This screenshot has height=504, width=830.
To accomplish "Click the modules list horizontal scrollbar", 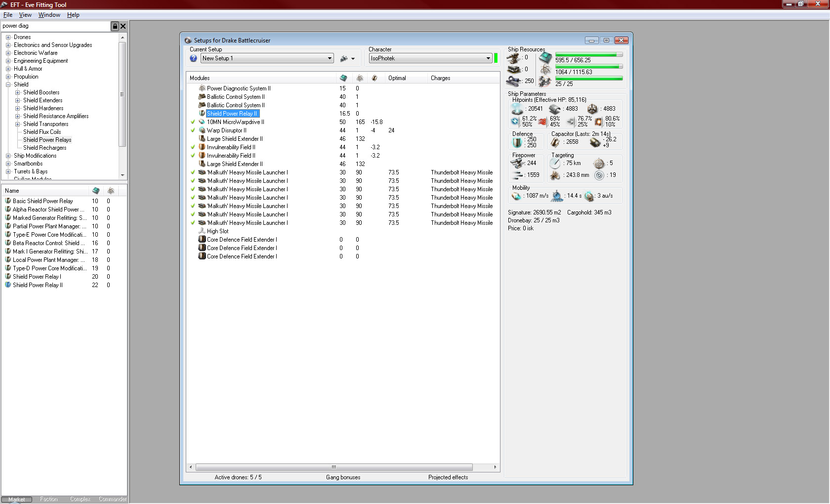I will [334, 467].
